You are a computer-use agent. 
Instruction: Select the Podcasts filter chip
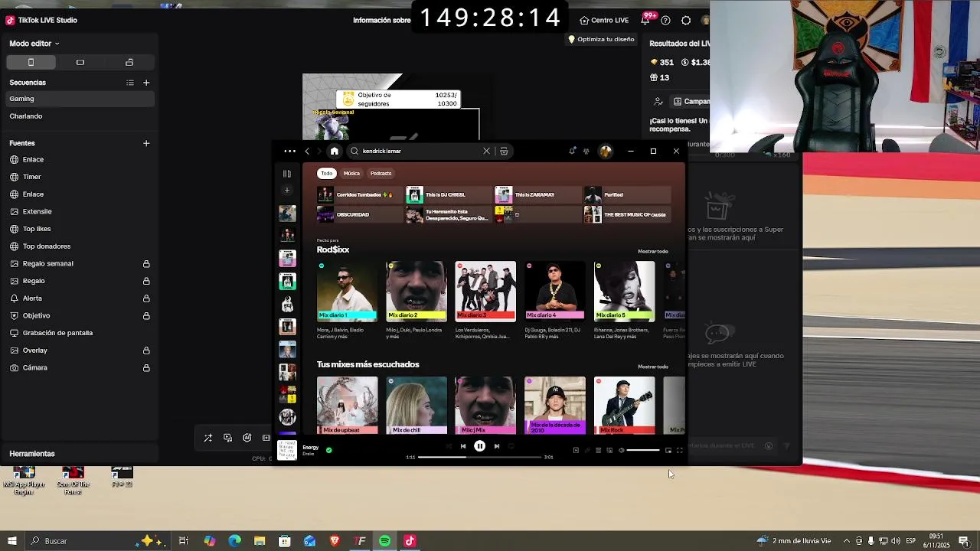[x=381, y=173]
